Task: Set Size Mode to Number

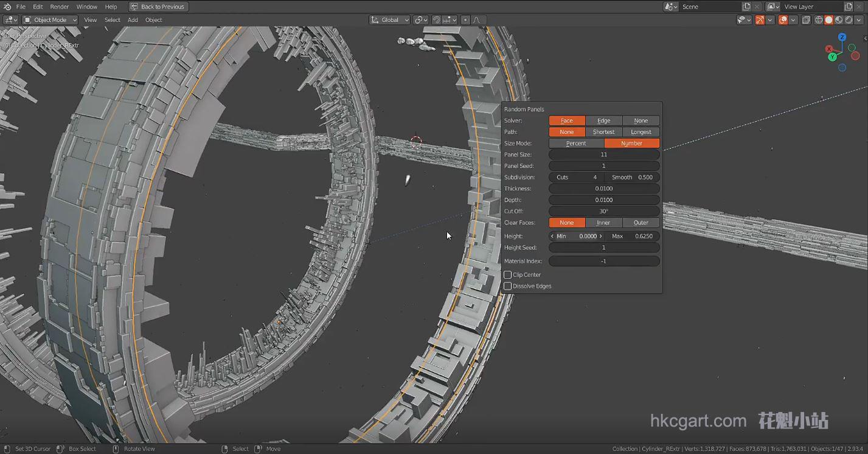Action: [632, 144]
